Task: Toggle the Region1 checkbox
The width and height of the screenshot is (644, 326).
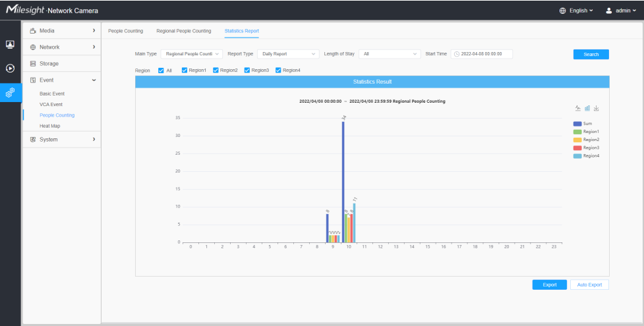Action: (x=185, y=70)
